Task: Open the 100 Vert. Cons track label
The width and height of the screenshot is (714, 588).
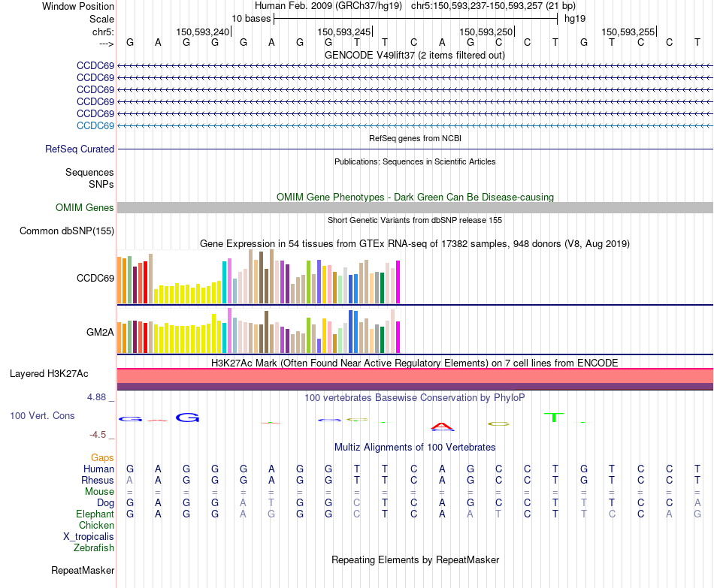Action: 42,416
